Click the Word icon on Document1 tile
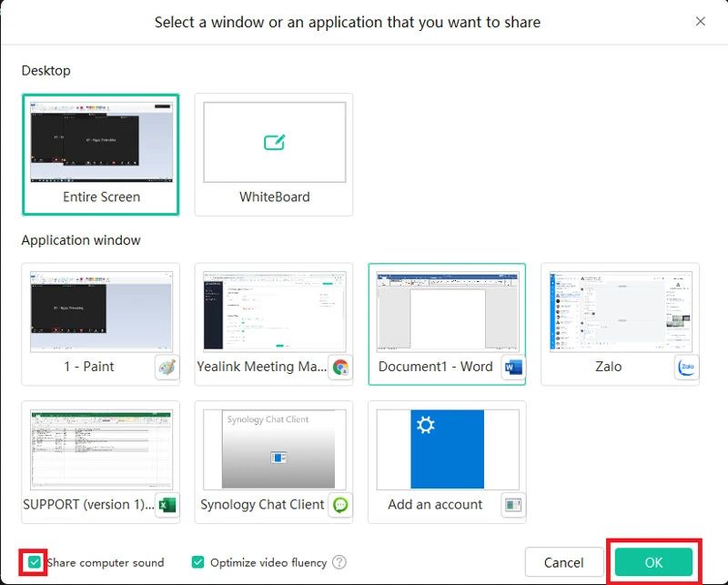 point(513,368)
